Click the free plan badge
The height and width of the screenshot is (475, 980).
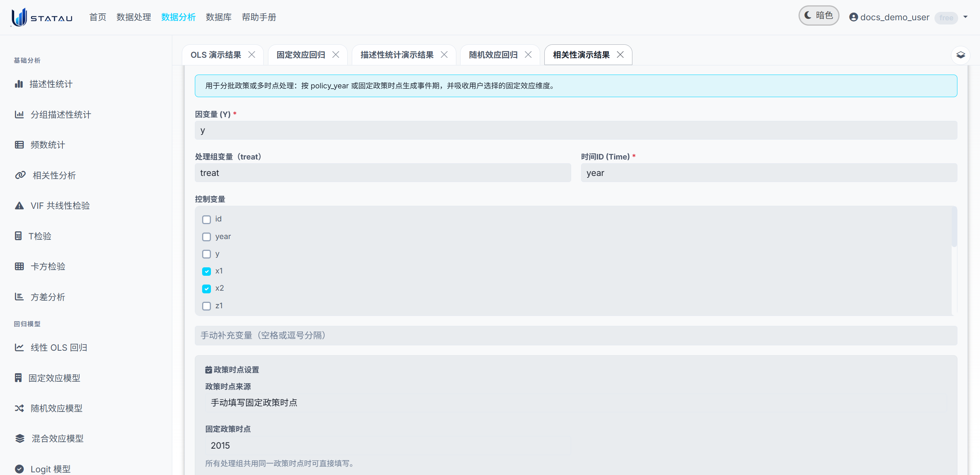point(946,18)
